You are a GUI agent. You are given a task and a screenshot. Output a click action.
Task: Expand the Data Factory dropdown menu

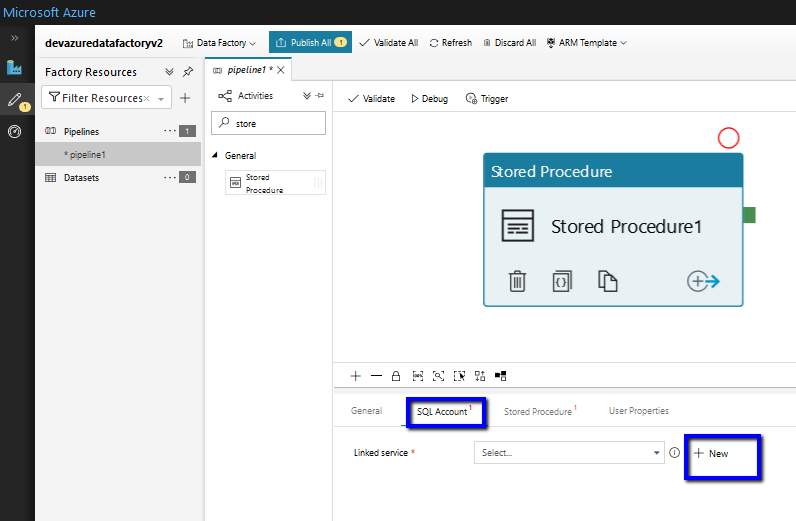(x=219, y=43)
